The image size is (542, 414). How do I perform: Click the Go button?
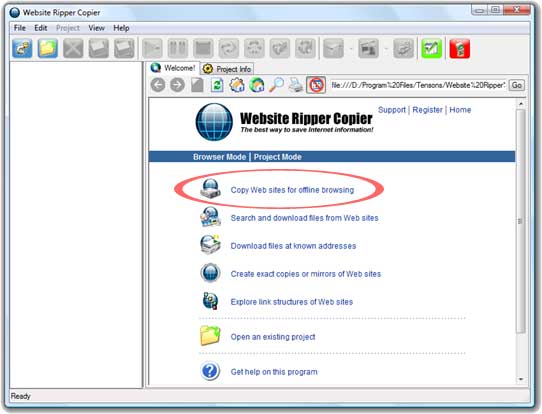(x=517, y=85)
